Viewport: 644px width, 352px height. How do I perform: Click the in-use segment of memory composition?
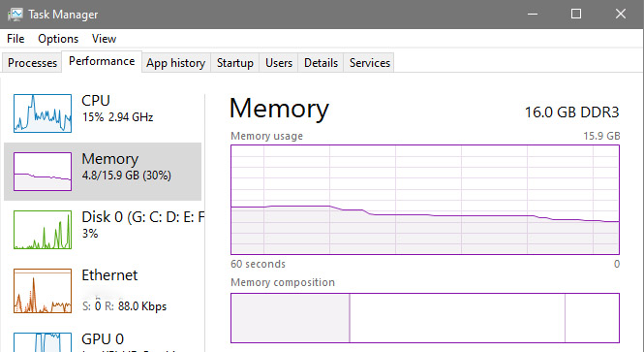tap(291, 318)
